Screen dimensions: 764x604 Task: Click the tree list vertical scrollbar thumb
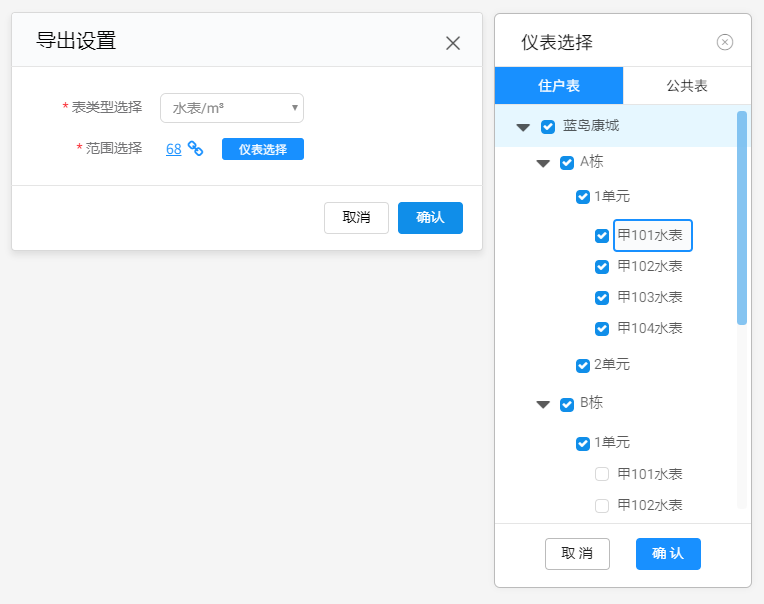[x=742, y=218]
